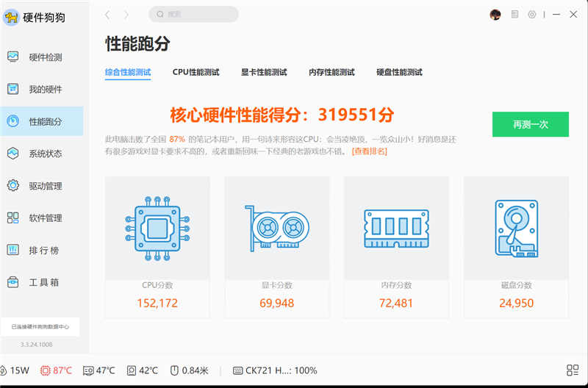Image resolution: width=588 pixels, height=388 pixels.
Task: Click the CK721 keyboard battery icon
Action: [x=237, y=371]
